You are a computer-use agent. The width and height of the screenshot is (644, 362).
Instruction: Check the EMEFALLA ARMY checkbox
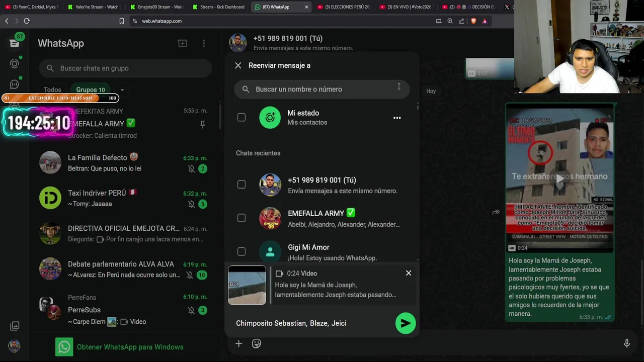(242, 218)
